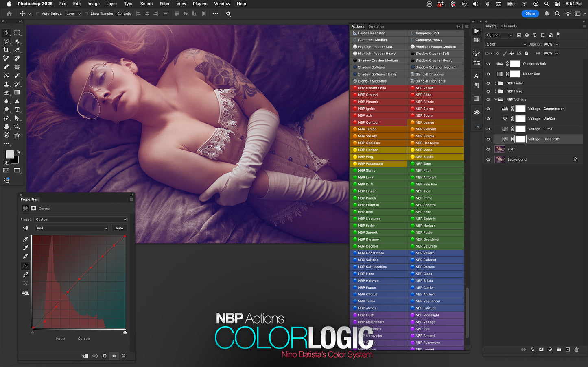
Task: Select the Zoom tool in the toolbar
Action: pos(17,126)
